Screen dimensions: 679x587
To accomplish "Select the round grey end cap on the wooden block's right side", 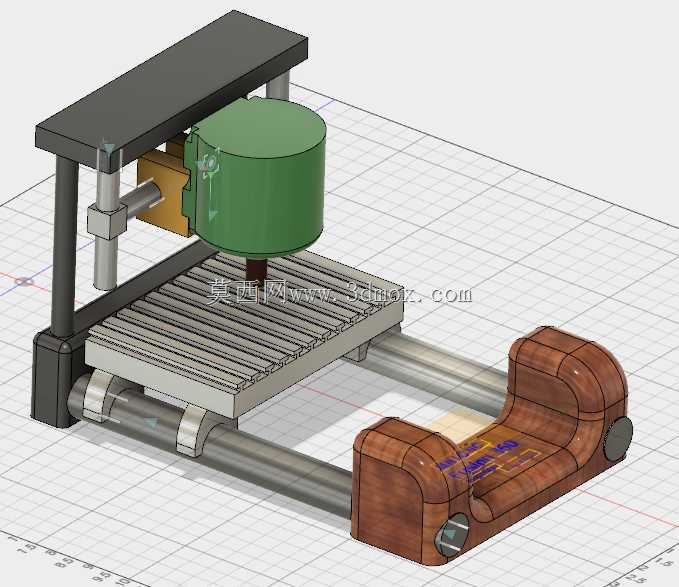I will 618,439.
